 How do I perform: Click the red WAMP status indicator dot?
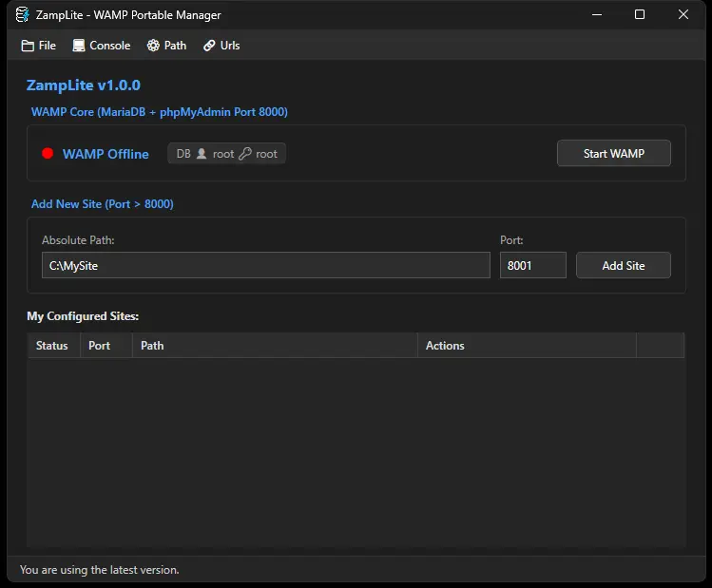tap(48, 153)
